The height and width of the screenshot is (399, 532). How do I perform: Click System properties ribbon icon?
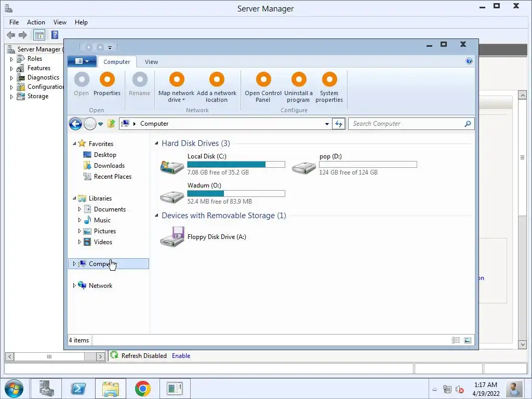click(329, 79)
